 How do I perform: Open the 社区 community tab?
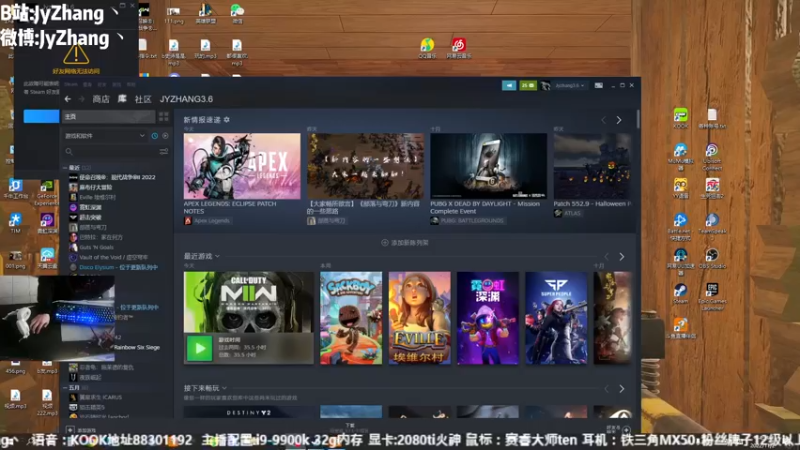[x=143, y=99]
